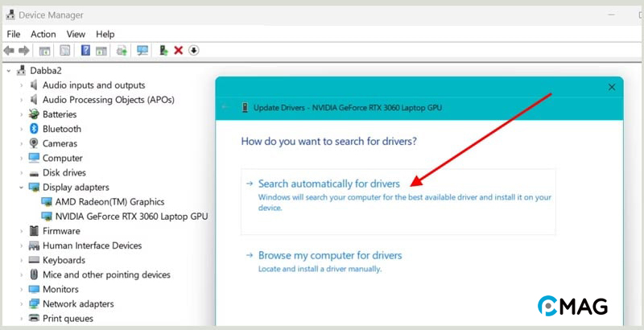Click the back arrow in toolbar

(10, 51)
